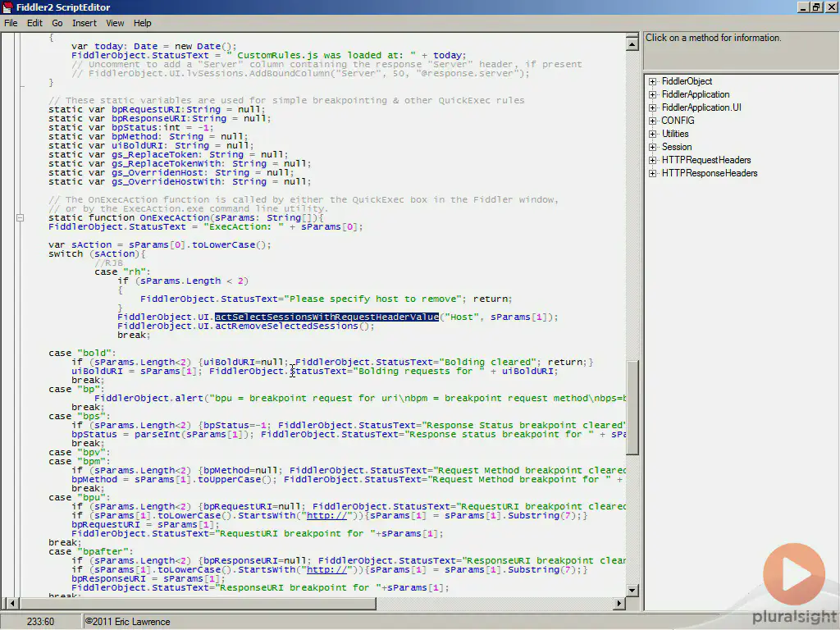Click the Pluralsight play button overlay

click(794, 575)
